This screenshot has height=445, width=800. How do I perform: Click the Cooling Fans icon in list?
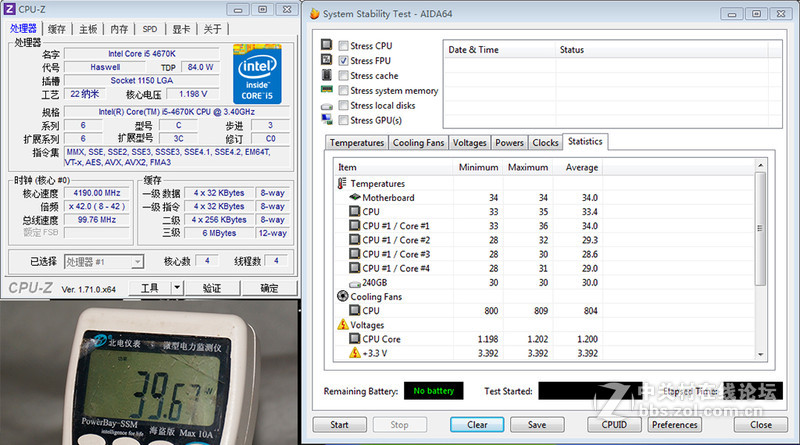pos(343,296)
